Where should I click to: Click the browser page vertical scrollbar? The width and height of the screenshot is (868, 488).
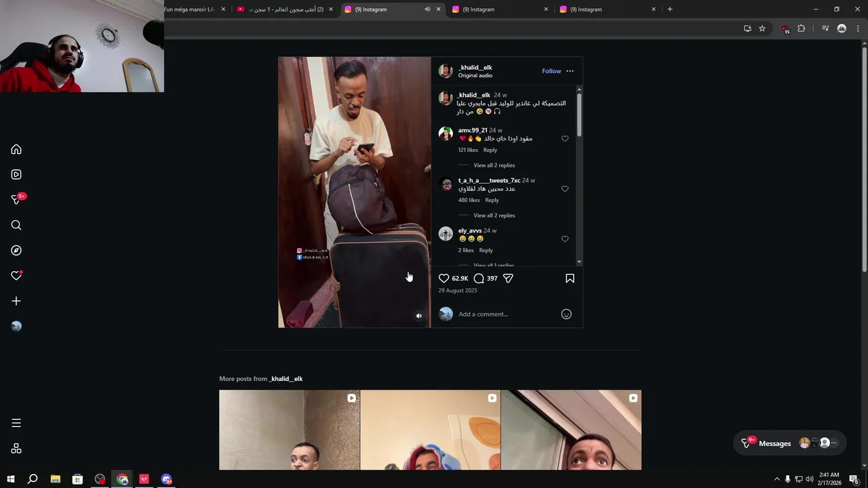(x=864, y=159)
